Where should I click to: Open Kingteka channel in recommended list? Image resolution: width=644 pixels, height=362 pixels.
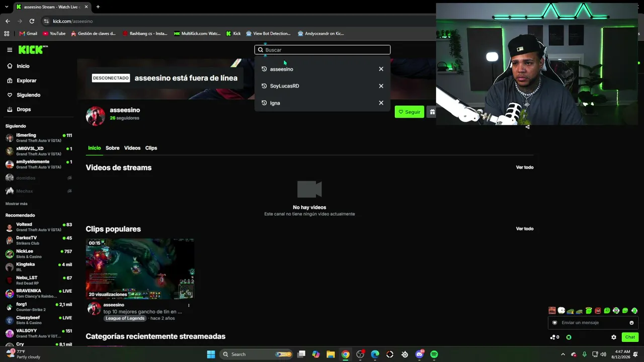39,267
